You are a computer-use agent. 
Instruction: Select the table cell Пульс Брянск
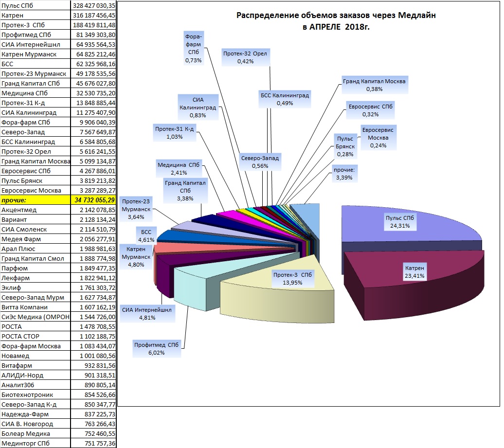[x=35, y=180]
